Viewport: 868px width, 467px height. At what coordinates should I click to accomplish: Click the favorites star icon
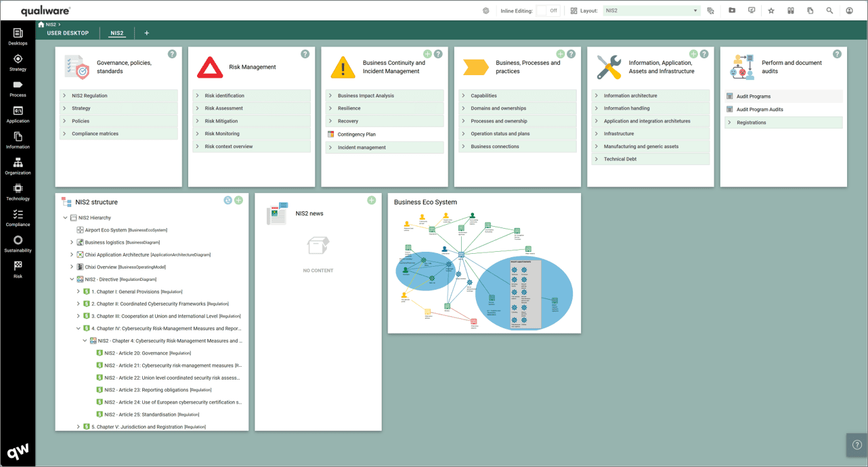[x=771, y=11]
